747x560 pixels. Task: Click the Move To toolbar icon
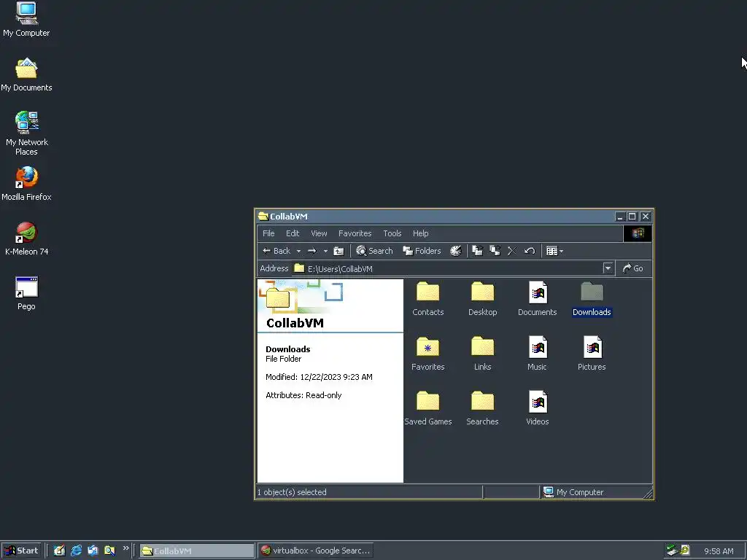tap(477, 251)
